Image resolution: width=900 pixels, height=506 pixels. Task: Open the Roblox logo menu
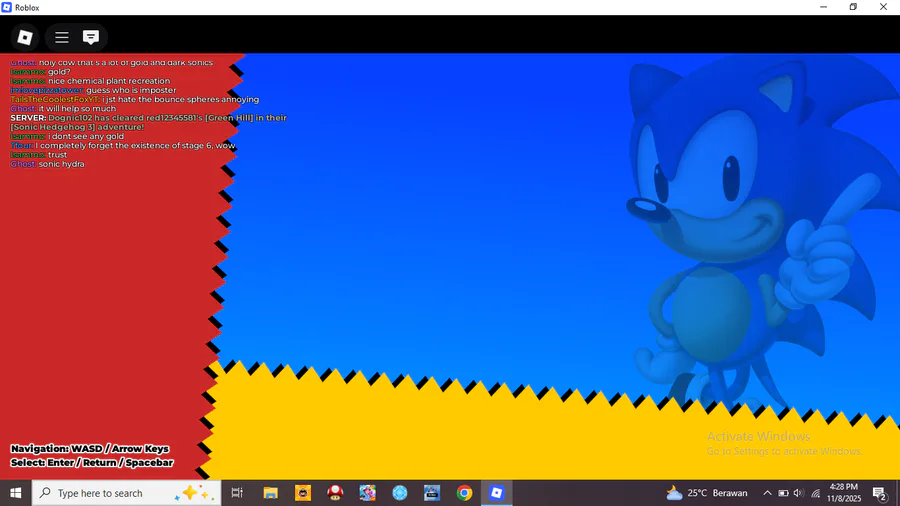click(x=25, y=37)
